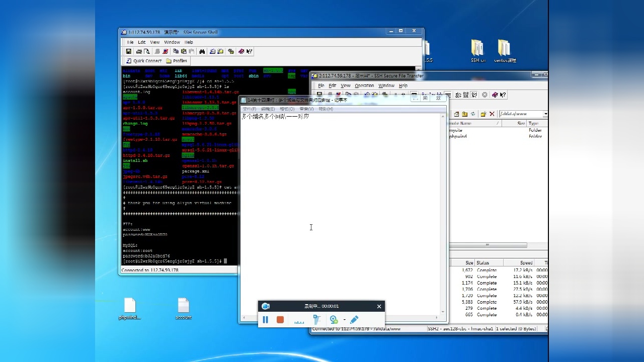Select phpwind folder in remote file list
Screen dimensions: 644x362
458,136
